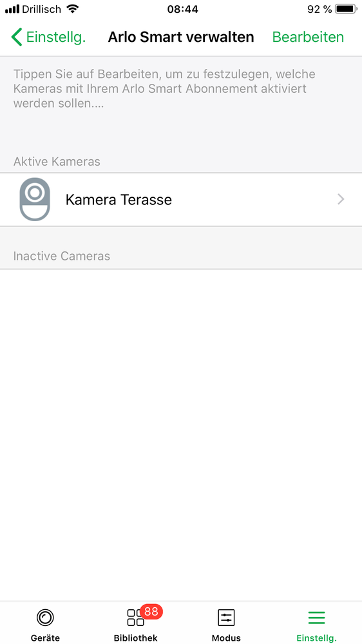362x644 pixels.
Task: Tap the Wi-Fi icon in status bar
Action: click(x=73, y=8)
